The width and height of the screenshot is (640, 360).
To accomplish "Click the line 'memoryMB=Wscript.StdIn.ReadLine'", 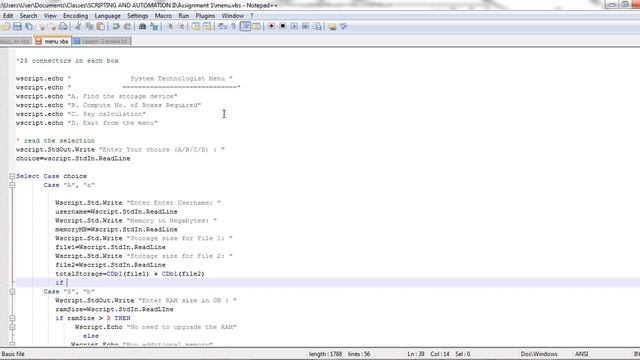I will [116, 230].
